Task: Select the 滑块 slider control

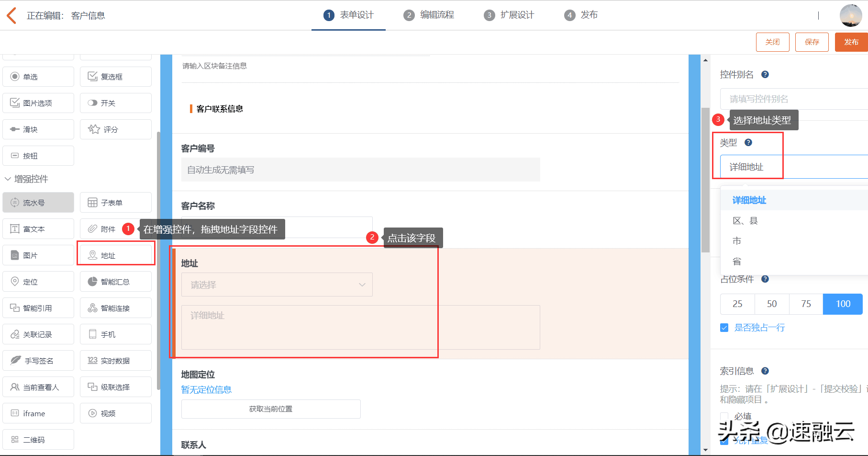Action: pos(38,129)
